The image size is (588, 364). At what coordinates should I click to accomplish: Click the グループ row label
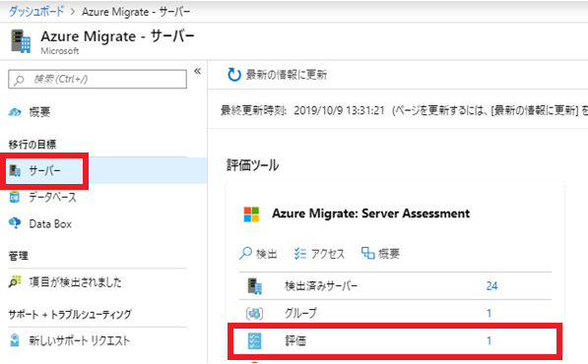300,313
